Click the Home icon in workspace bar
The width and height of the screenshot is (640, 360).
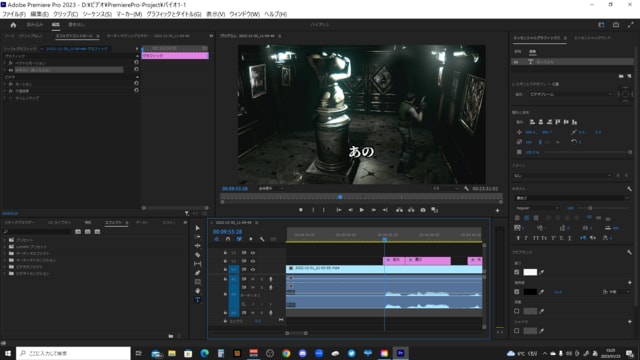tap(13, 25)
